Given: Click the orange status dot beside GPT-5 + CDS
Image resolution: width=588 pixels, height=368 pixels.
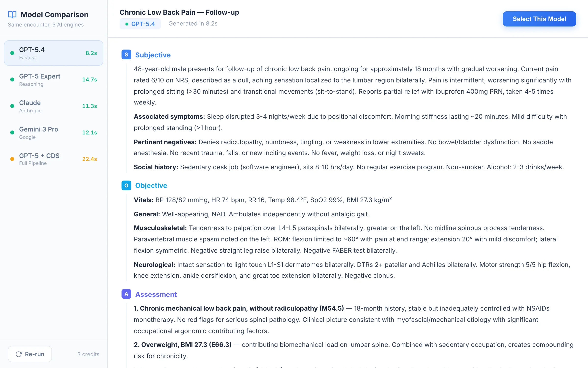Looking at the screenshot, I should 12,159.
